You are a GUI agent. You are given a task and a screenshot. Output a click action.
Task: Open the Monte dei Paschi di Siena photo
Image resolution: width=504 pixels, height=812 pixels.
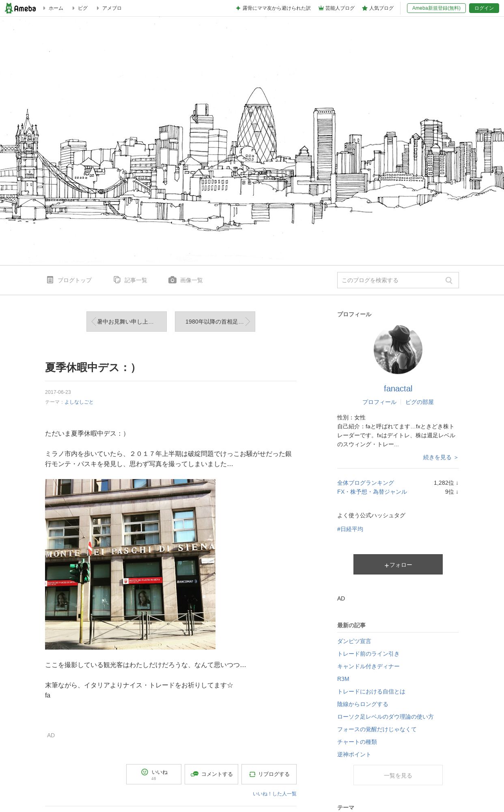click(130, 564)
